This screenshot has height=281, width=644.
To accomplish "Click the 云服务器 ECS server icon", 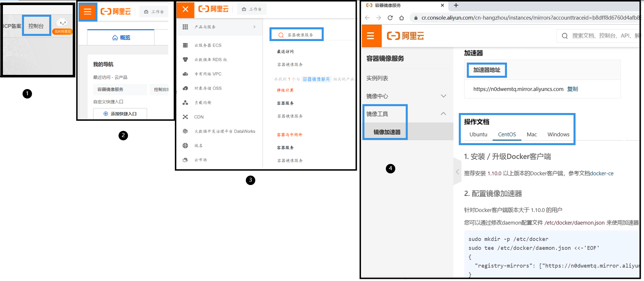I will coord(185,45).
